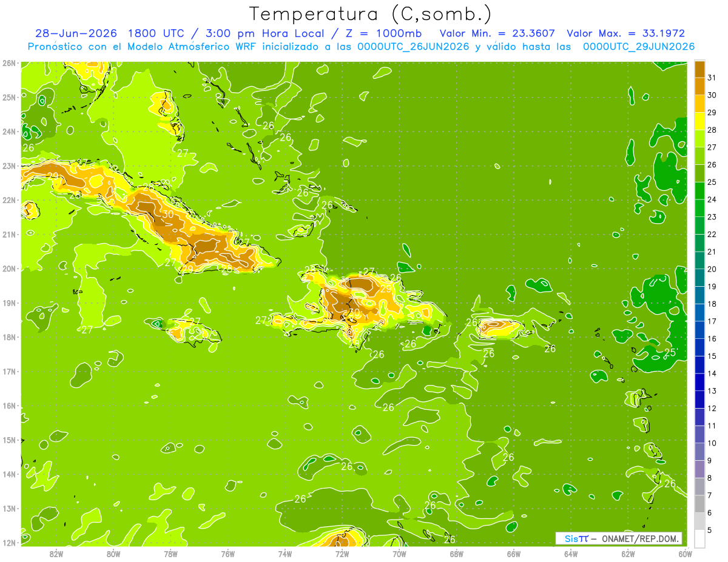
Task: Click the '78W' longitude label
Action: [170, 554]
